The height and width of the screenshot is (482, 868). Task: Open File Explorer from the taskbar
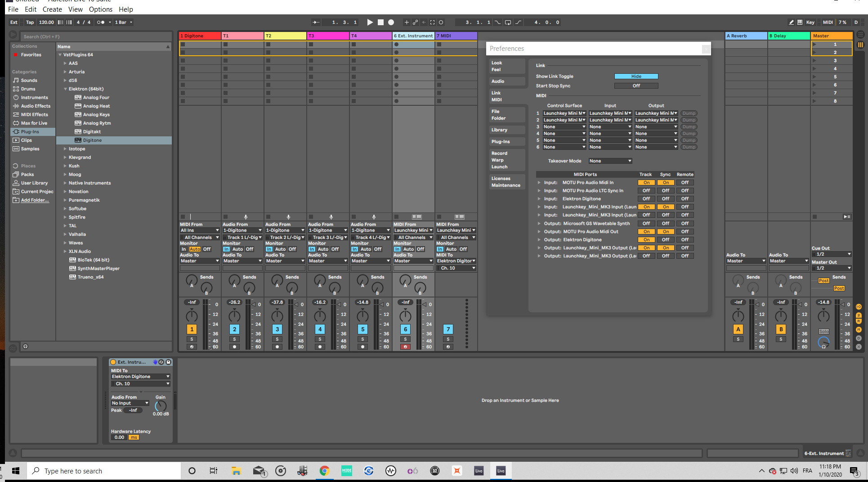tap(236, 471)
